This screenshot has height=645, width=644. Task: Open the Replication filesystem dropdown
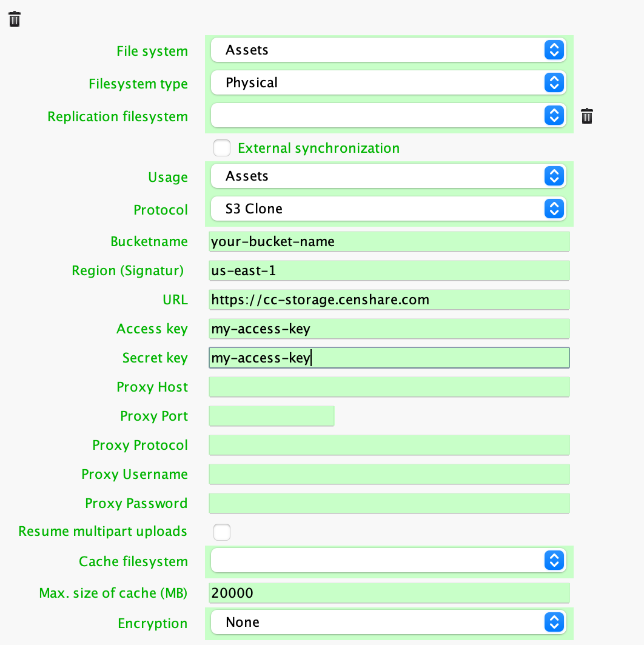point(388,115)
